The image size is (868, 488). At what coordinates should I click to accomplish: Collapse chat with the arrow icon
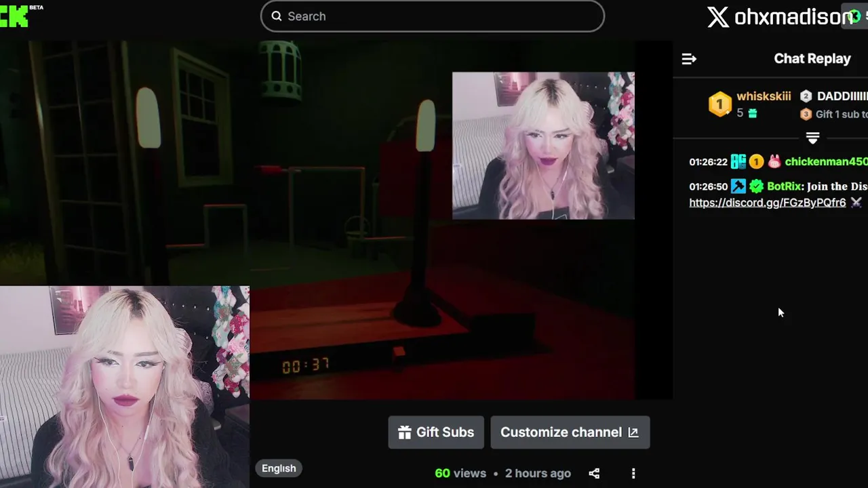[x=689, y=59]
